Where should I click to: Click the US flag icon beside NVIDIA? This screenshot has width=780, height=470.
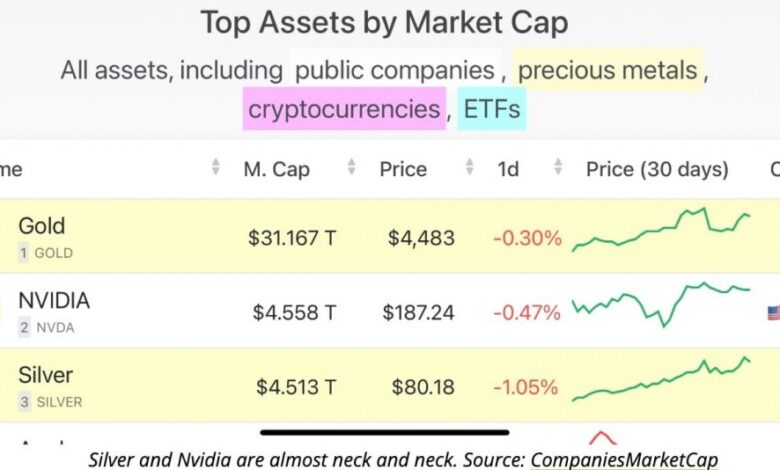point(773,313)
